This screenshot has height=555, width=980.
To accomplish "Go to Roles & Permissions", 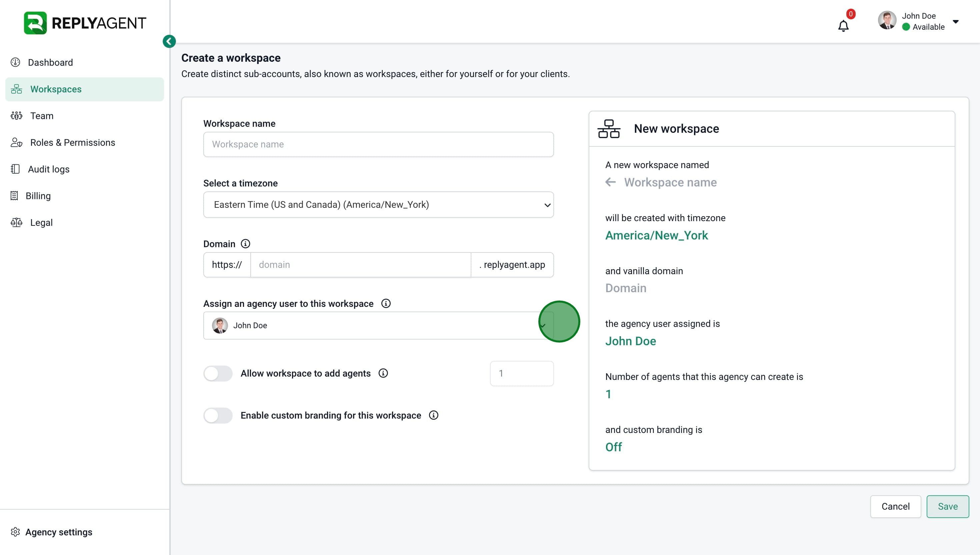I will 72,142.
